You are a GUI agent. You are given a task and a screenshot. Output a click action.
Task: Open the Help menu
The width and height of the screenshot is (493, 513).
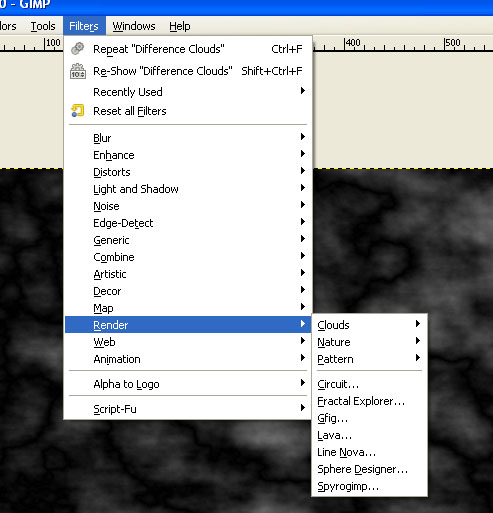coord(180,26)
